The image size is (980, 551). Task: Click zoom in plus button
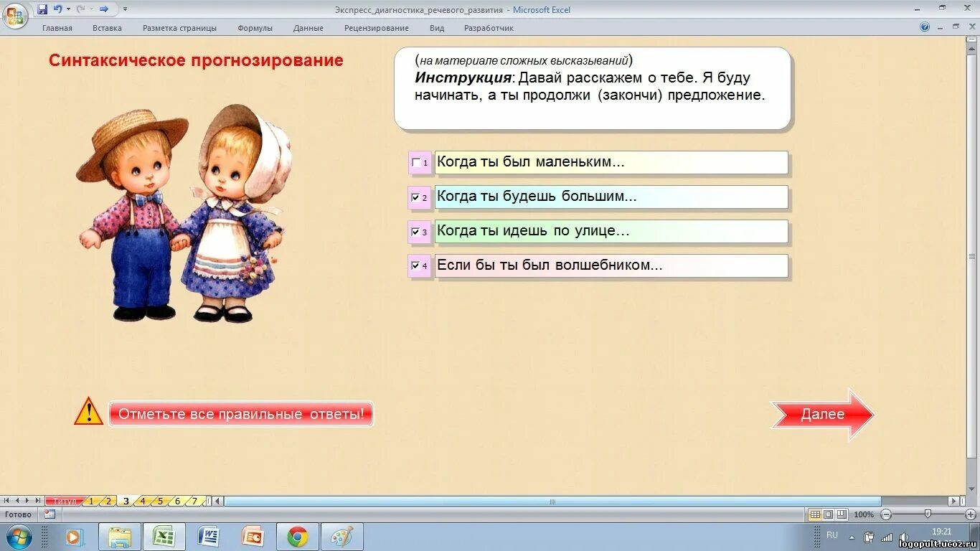tap(971, 514)
